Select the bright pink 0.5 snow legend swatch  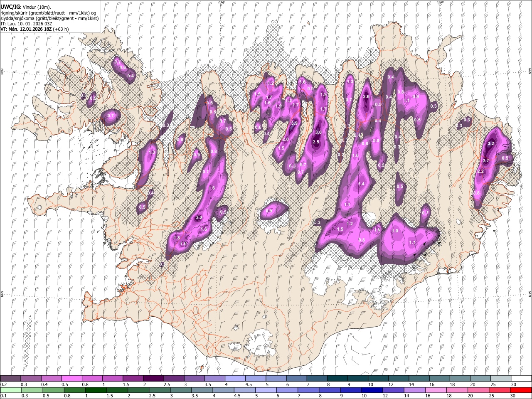click(71, 379)
